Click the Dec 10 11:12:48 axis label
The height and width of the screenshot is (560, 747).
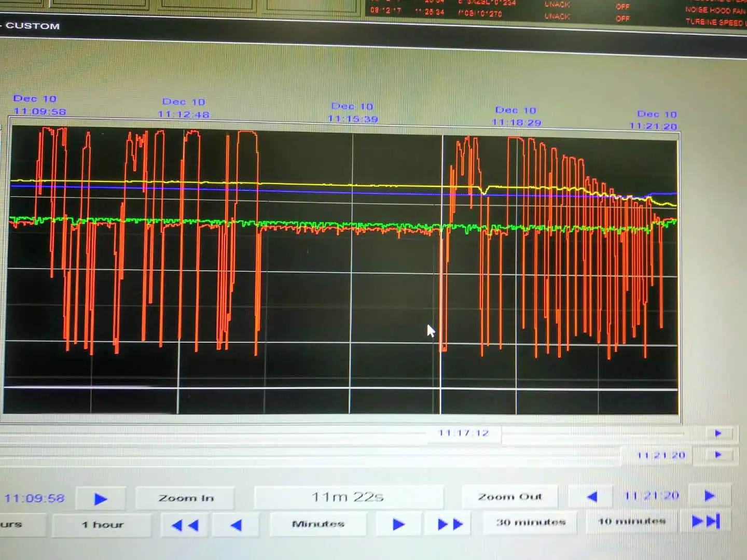(184, 108)
